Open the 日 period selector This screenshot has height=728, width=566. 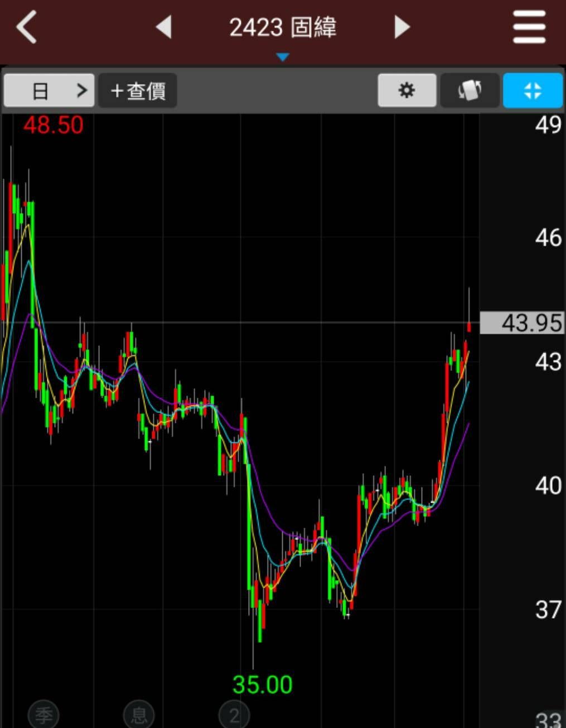point(49,90)
